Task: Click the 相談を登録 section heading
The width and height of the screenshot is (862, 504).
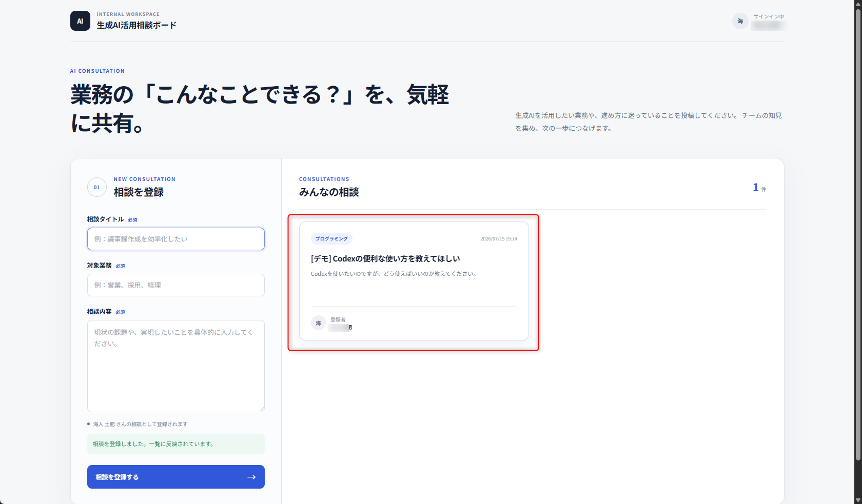Action: (x=139, y=192)
